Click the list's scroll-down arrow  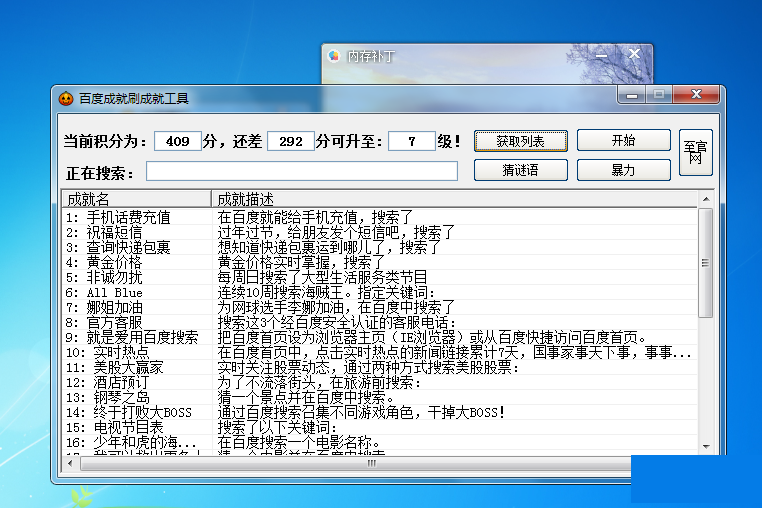pyautogui.click(x=706, y=446)
